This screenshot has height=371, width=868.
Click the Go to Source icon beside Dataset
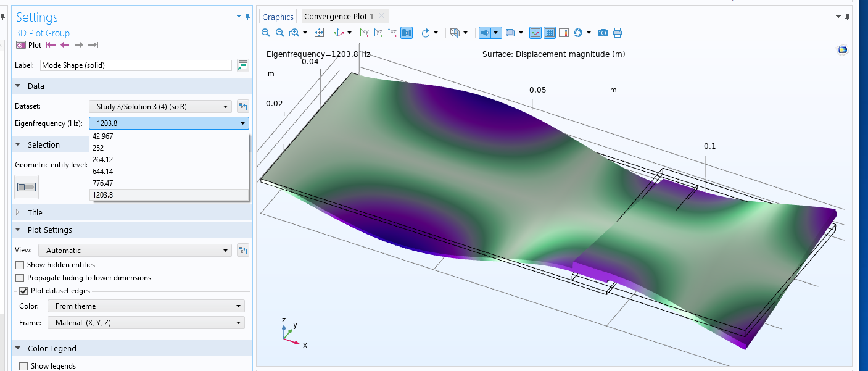pos(242,106)
